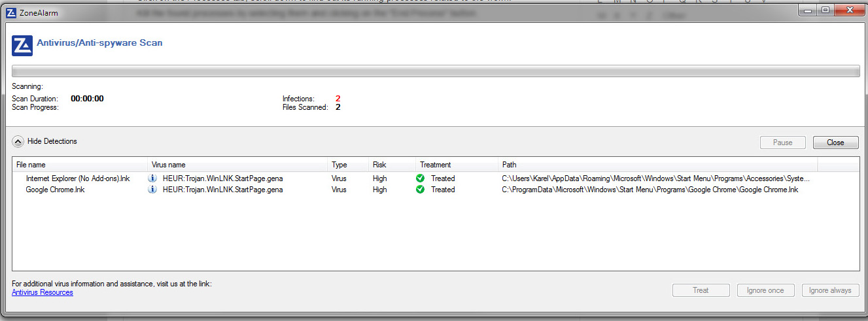Click Treated status for Google Chrome.lnk
Image resolution: width=868 pixels, height=321 pixels.
point(443,190)
